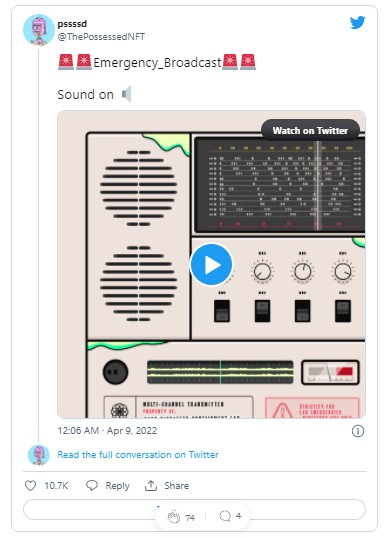This screenshot has width=388, height=538.
Task: Click the rounded bar below tweet actions
Action: point(194,510)
